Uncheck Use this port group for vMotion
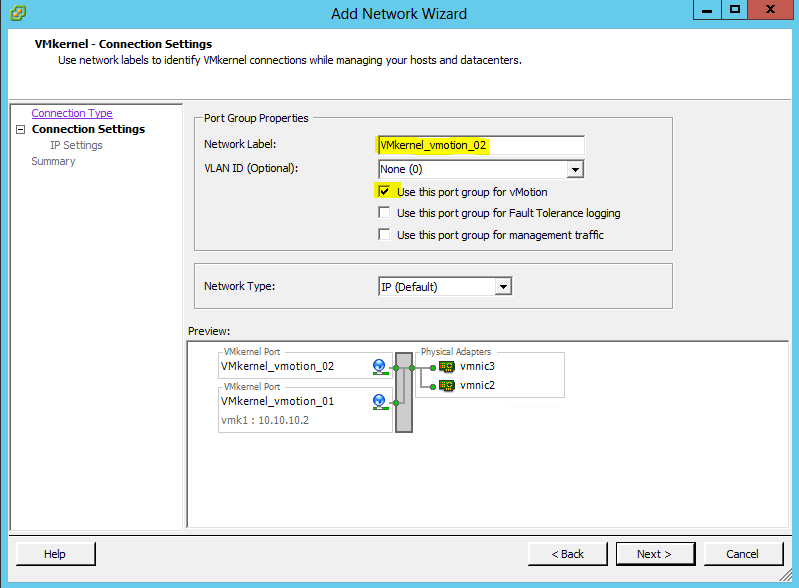Screen dimensions: 799x588 coord(384,192)
